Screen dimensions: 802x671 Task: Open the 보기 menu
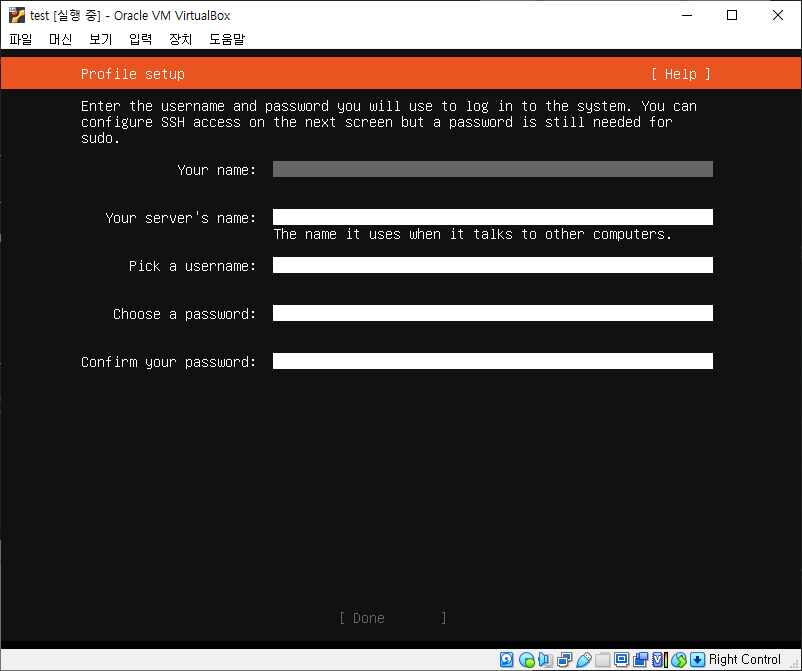click(x=100, y=39)
